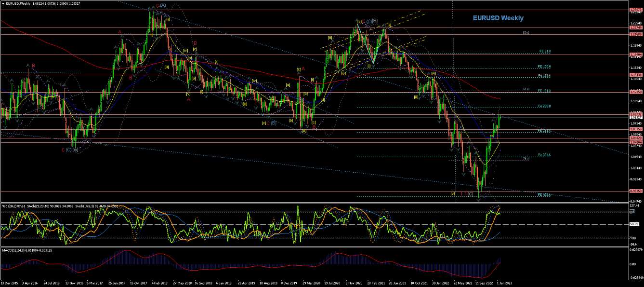Image resolution: width=644 pixels, height=287 pixels.
Task: Click the FE 261.8 expansion label
Action: (544, 131)
